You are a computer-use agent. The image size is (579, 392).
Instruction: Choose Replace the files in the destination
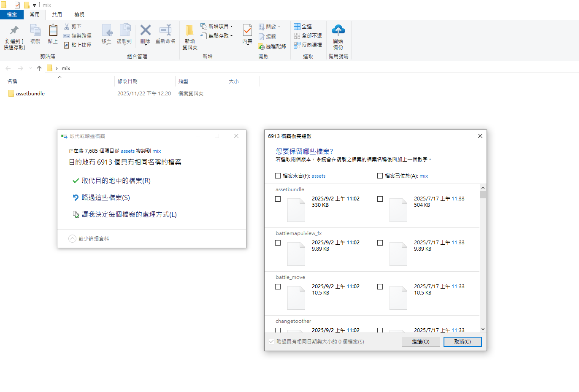click(116, 181)
